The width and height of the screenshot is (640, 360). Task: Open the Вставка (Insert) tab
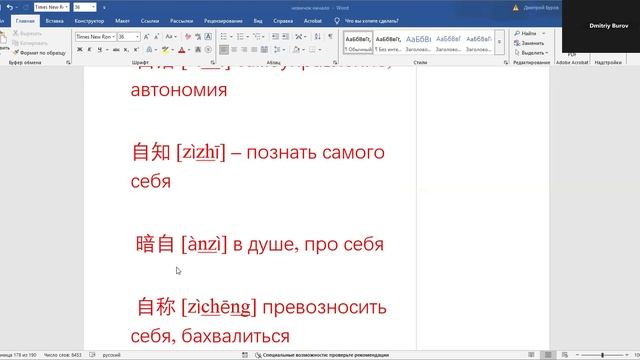pos(54,21)
